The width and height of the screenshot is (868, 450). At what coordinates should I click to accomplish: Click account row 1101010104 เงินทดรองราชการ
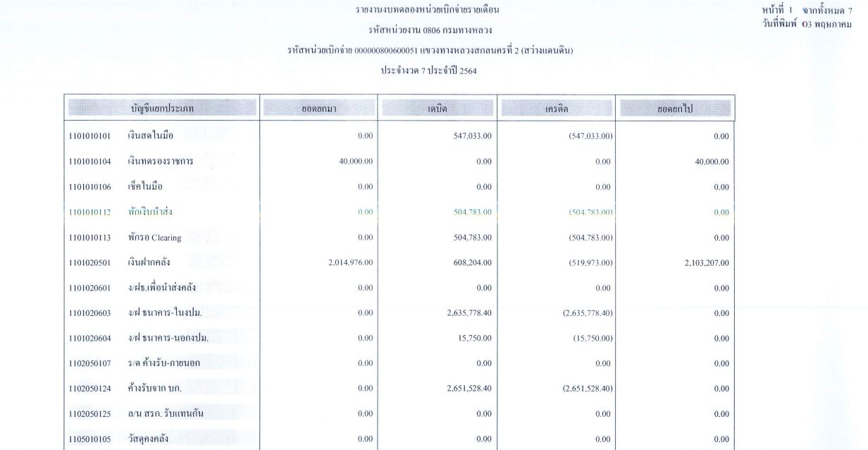tap(130, 162)
